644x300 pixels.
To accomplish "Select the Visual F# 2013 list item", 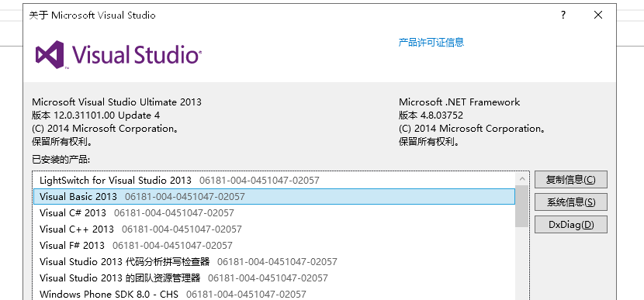I will [274, 246].
